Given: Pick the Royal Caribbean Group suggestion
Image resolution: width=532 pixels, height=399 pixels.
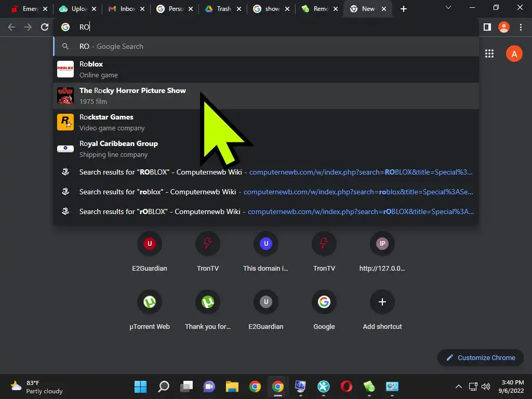Looking at the screenshot, I should [266, 149].
